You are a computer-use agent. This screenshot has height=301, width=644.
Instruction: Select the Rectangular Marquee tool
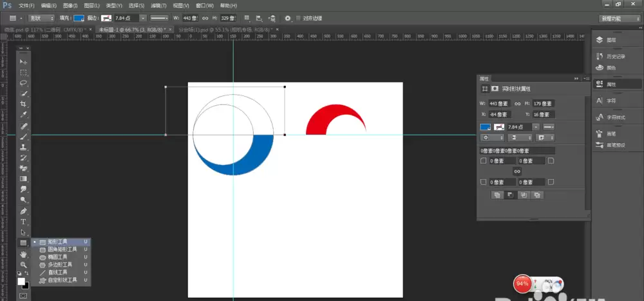coord(23,72)
